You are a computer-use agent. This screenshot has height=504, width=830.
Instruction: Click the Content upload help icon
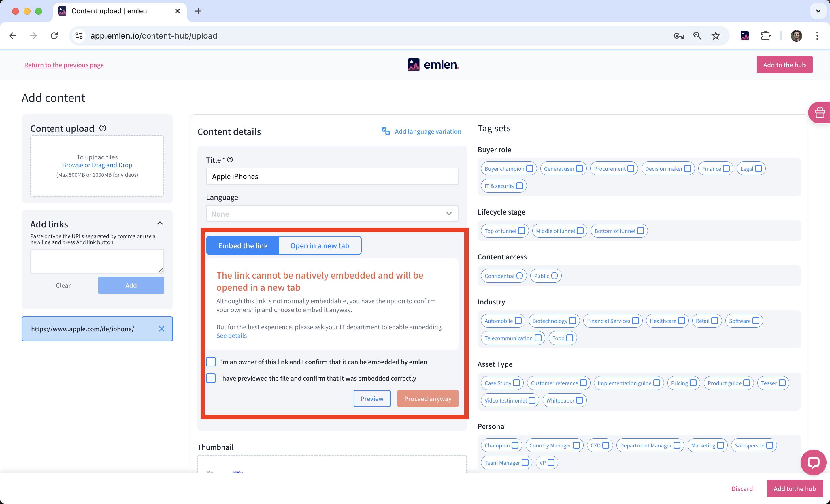pos(103,128)
